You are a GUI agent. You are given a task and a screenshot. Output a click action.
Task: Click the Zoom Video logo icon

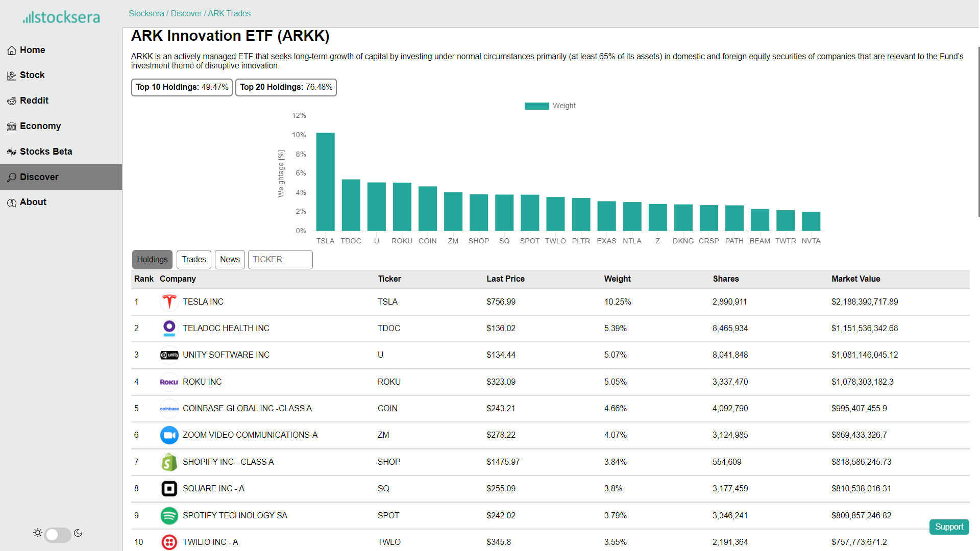[169, 435]
